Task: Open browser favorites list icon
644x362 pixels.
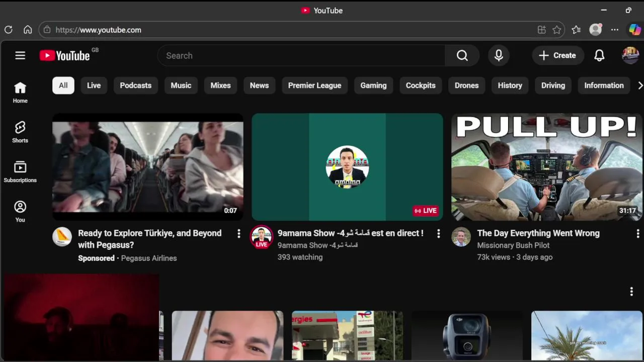Action: coord(576,30)
